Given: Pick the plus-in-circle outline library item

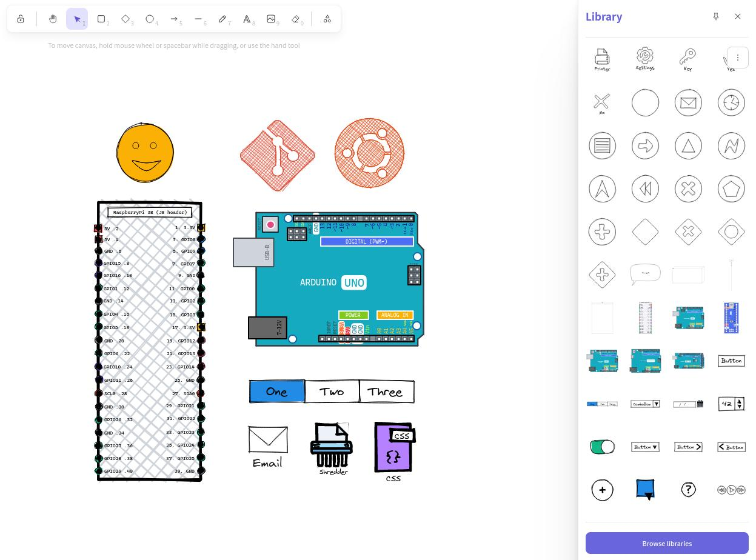Looking at the screenshot, I should [x=602, y=232].
